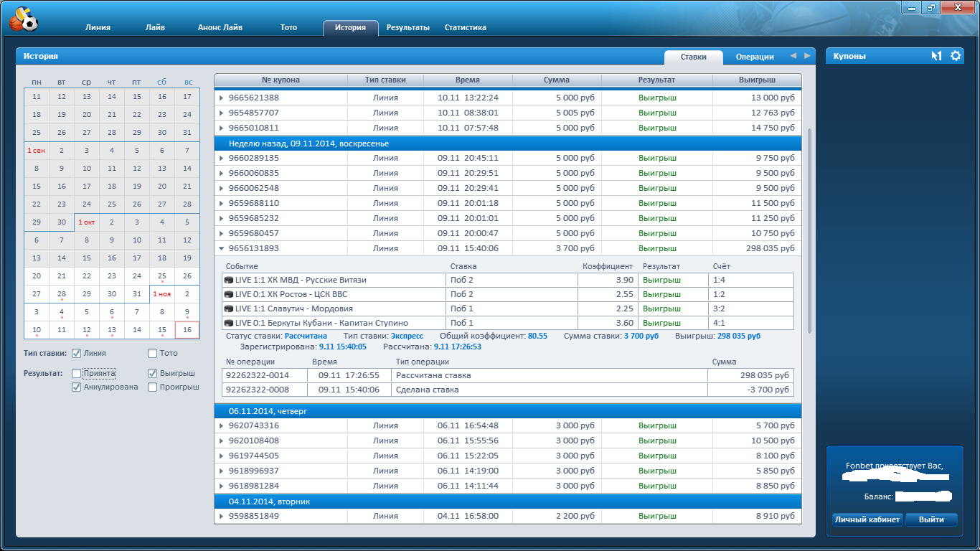Sort by Выигрыш column header
Viewport: 980px width, 551px height.
757,80
